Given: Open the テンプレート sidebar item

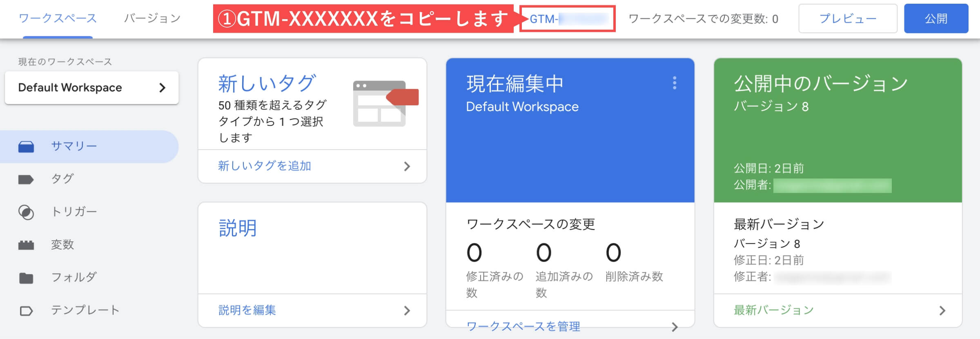Looking at the screenshot, I should 89,311.
